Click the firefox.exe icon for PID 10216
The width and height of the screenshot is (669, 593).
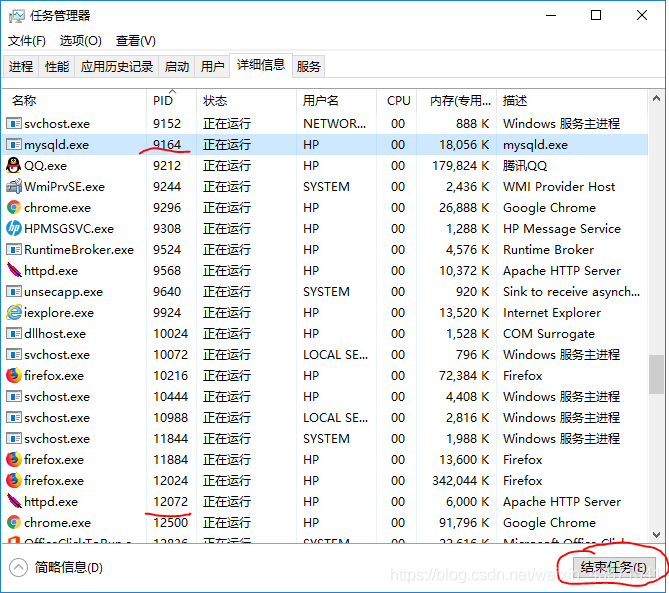point(14,375)
